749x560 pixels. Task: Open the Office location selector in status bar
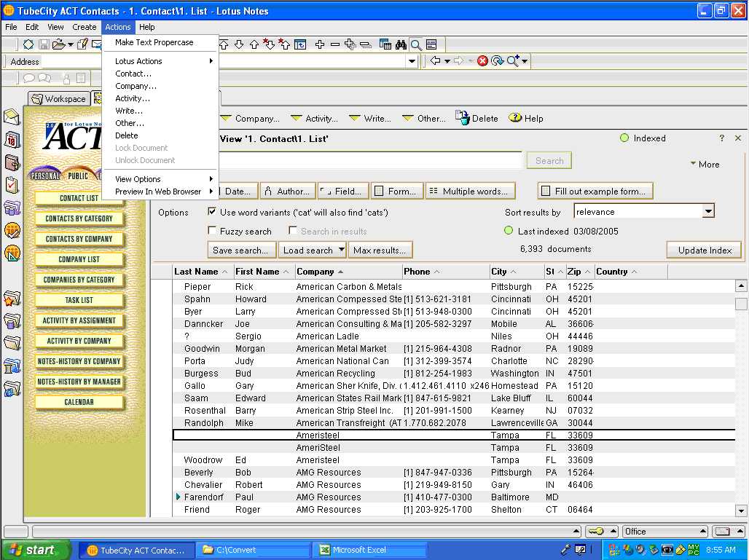[x=665, y=532]
